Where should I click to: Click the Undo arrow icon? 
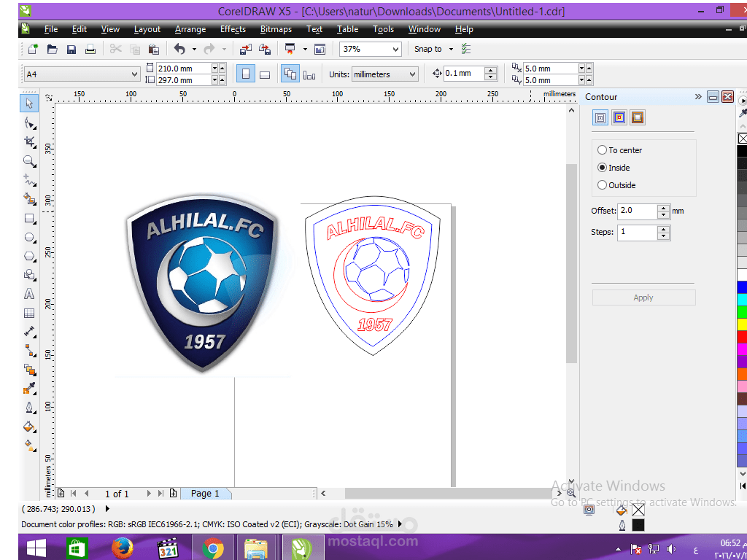[179, 49]
